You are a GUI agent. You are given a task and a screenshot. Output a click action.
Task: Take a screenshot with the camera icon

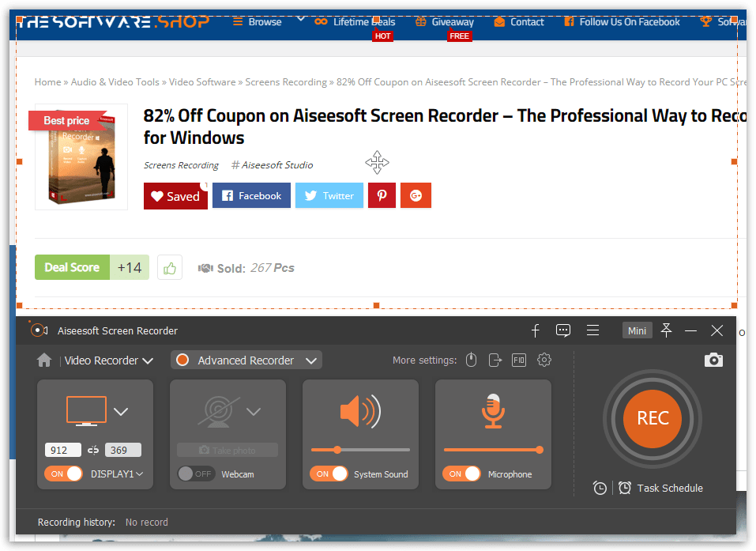(x=713, y=360)
